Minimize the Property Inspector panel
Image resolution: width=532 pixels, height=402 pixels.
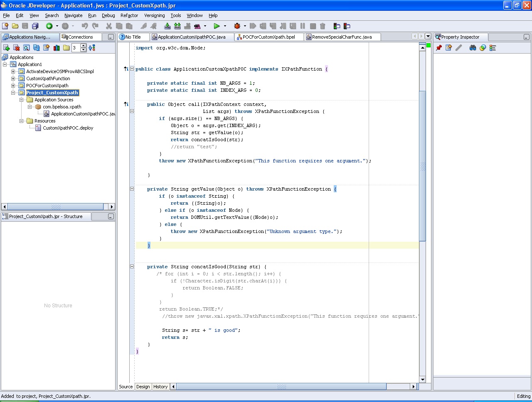(526, 37)
